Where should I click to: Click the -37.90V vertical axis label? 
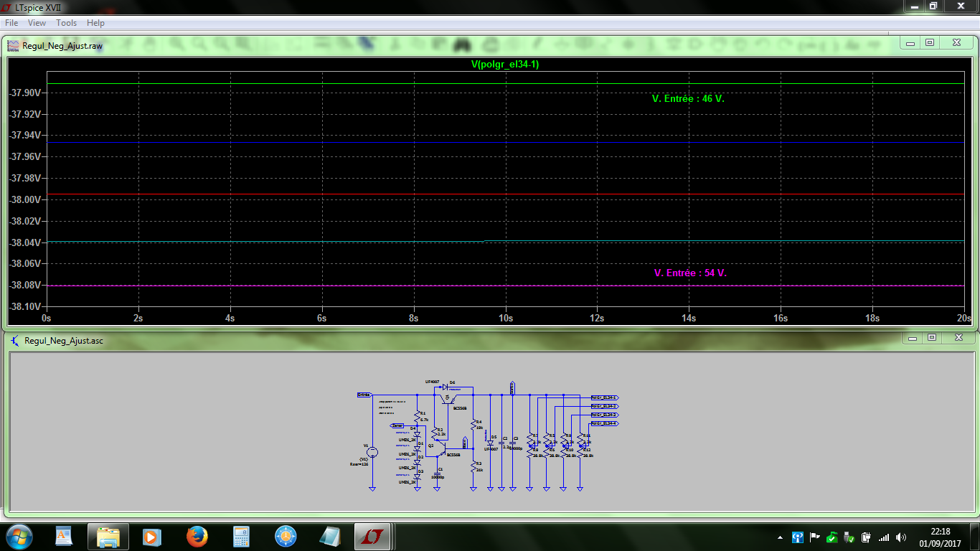click(x=25, y=93)
